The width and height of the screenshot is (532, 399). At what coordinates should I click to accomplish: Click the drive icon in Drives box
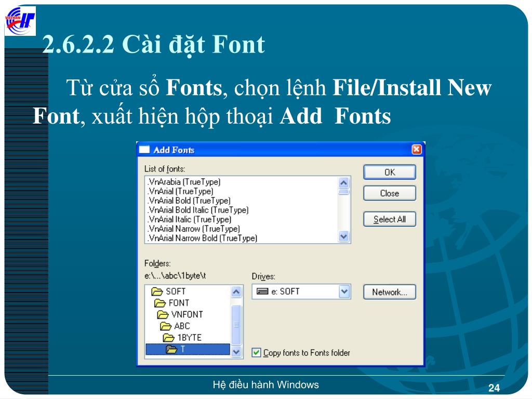click(x=262, y=291)
